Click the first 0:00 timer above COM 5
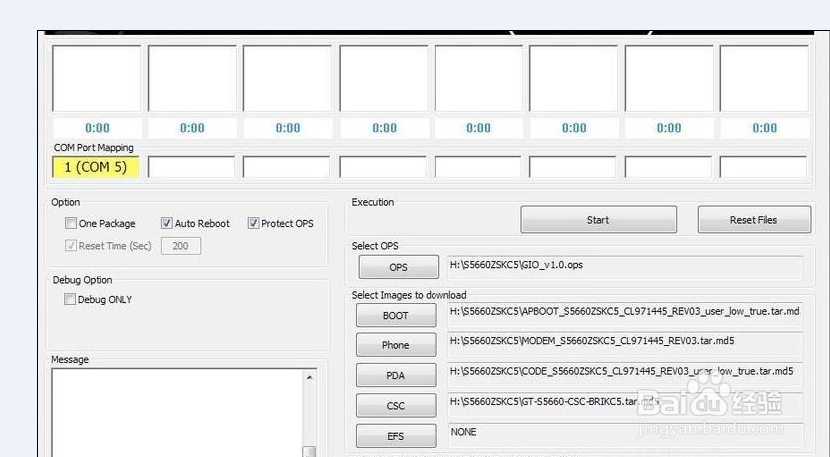 click(97, 128)
